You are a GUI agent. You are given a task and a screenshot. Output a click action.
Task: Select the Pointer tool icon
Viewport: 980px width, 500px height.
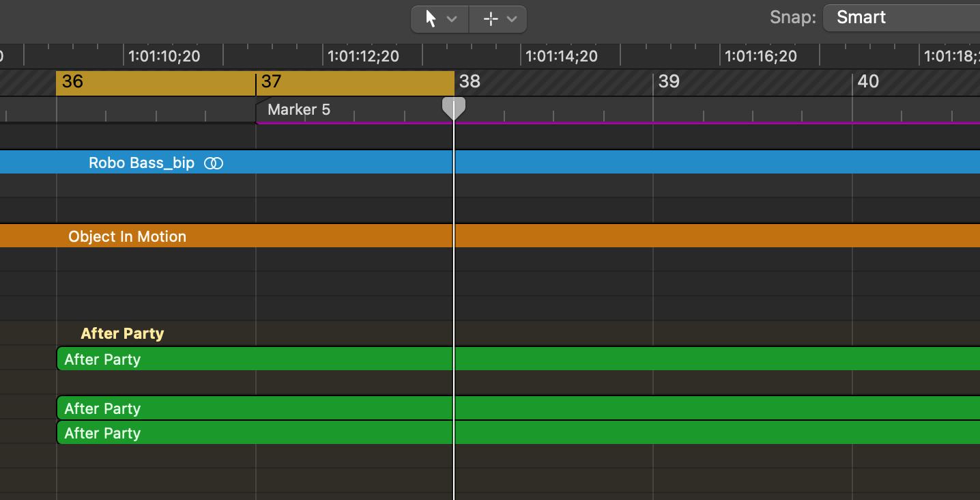pyautogui.click(x=431, y=18)
